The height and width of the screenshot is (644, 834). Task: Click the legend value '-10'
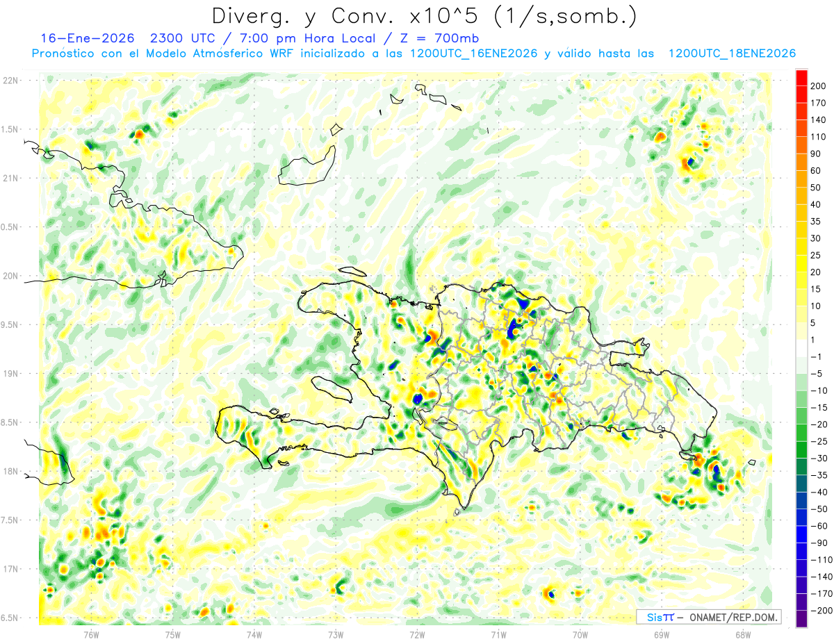click(818, 390)
